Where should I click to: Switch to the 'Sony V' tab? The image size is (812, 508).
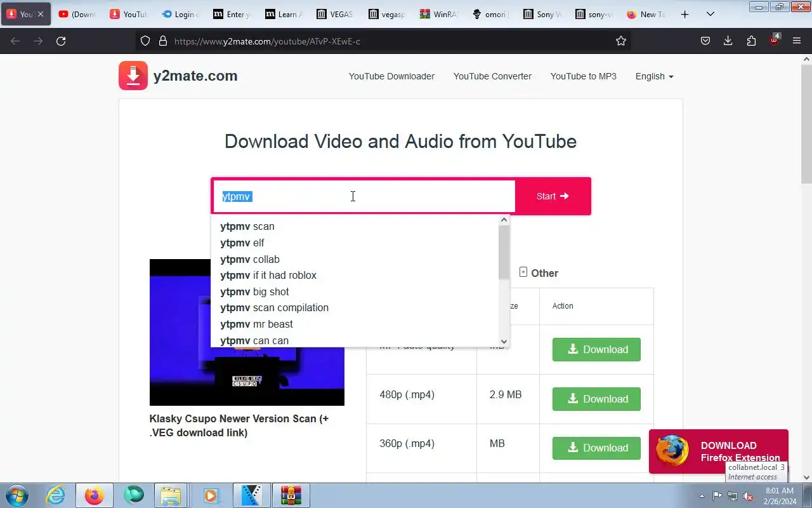click(542, 14)
